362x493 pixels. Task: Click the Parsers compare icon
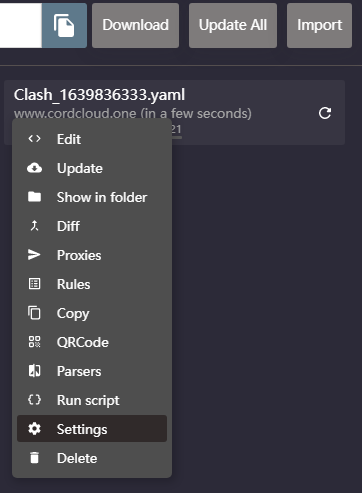coord(34,371)
